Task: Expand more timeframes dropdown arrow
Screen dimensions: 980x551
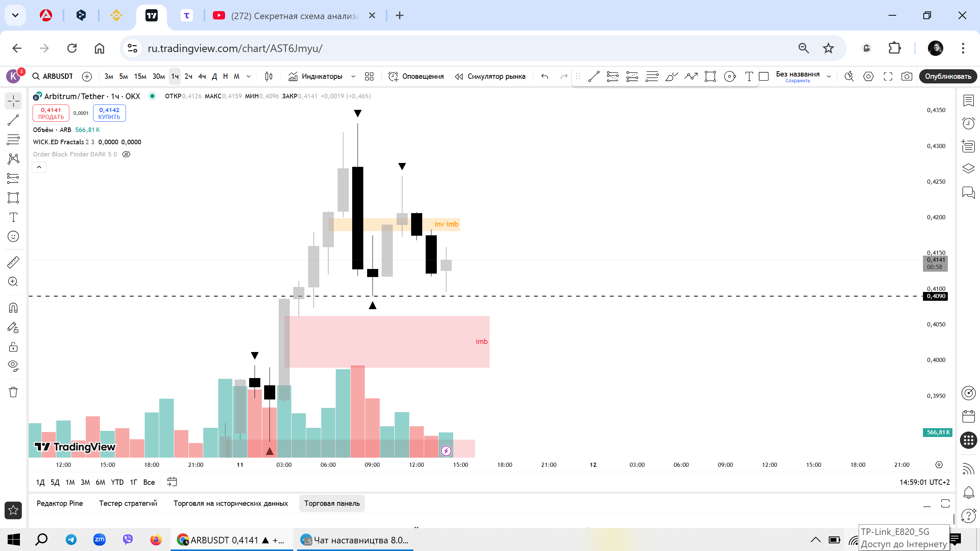Action: tap(248, 77)
